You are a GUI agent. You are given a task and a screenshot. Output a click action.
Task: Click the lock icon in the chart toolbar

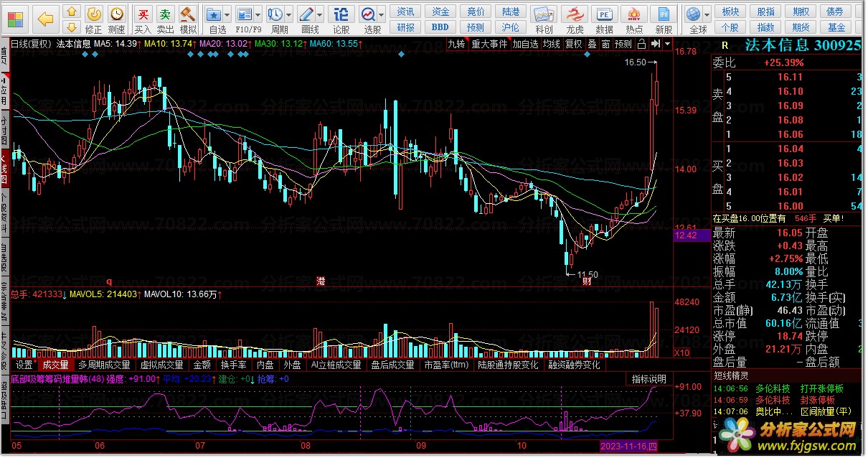[641, 44]
